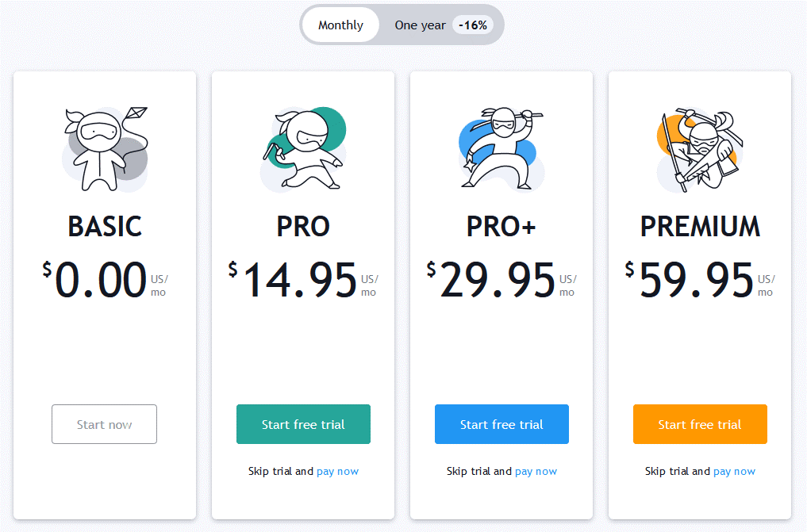This screenshot has width=807, height=532.
Task: Click Start now for Basic plan
Action: pyautogui.click(x=105, y=424)
